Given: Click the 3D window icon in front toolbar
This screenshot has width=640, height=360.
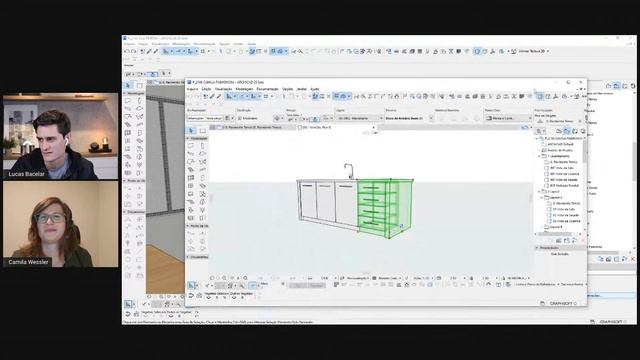Looking at the screenshot, I should coord(540,96).
